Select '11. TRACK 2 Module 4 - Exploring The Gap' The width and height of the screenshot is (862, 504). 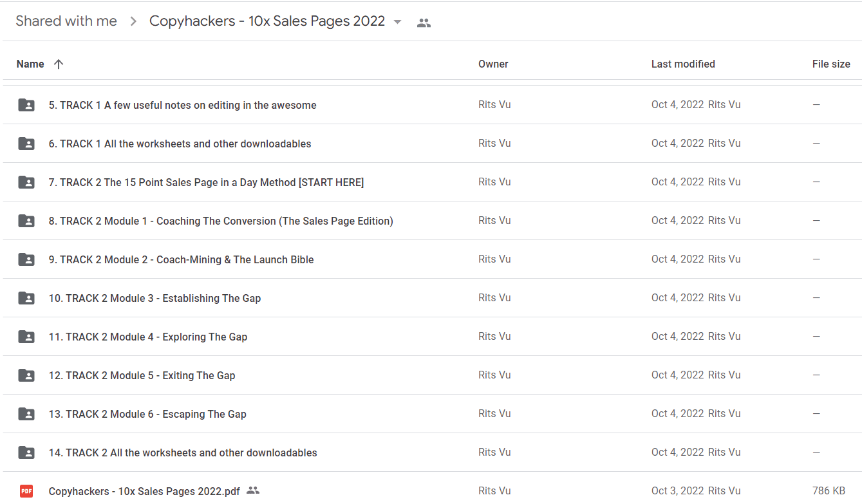pyautogui.click(x=148, y=337)
